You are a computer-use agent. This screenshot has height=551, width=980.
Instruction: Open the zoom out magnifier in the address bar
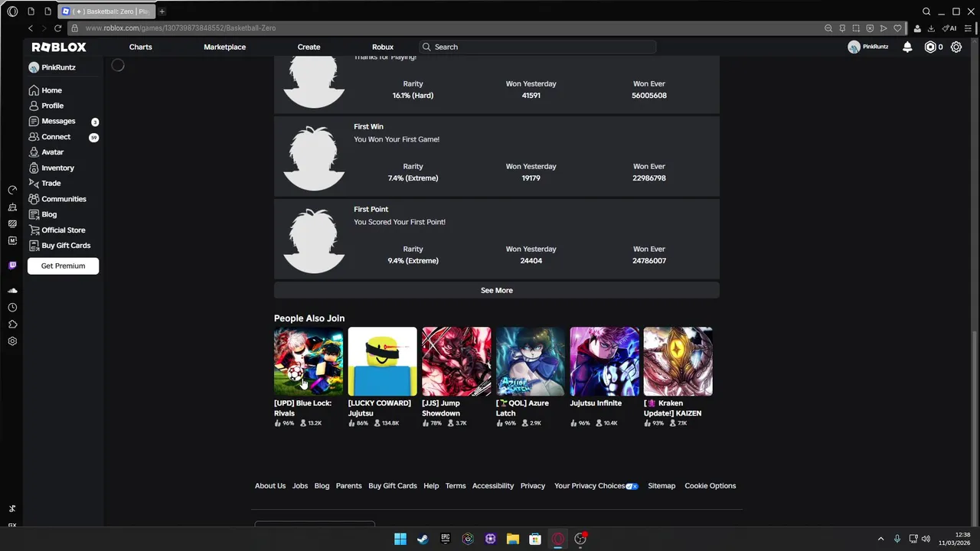click(x=828, y=28)
